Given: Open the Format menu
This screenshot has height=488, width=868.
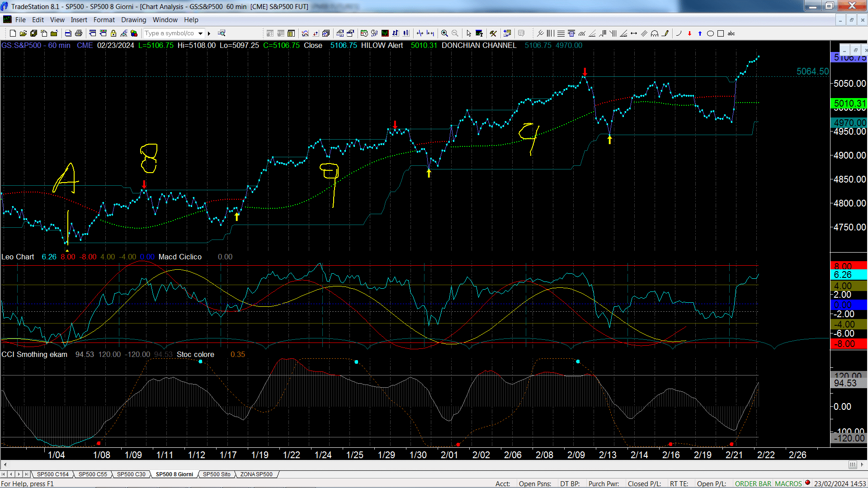Looking at the screenshot, I should (104, 20).
